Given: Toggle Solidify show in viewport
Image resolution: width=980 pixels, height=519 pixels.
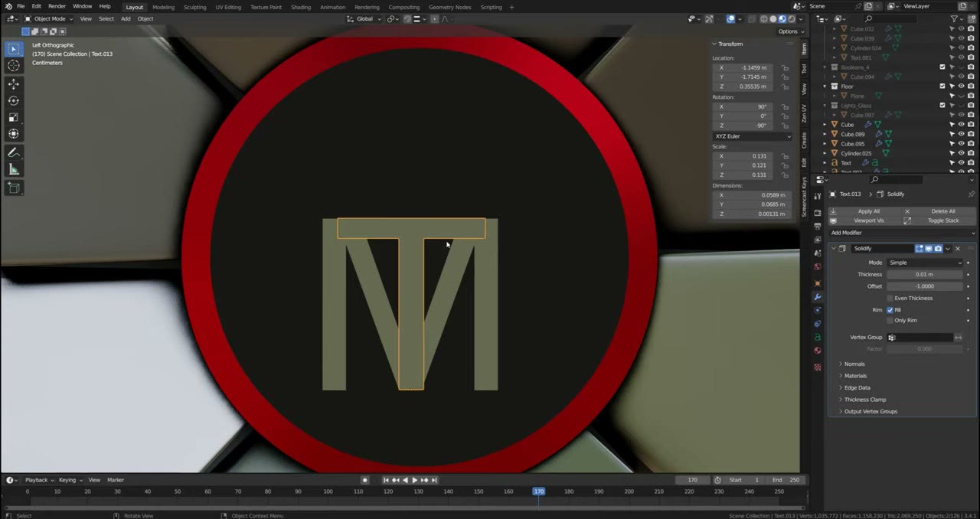Looking at the screenshot, I should 929,249.
